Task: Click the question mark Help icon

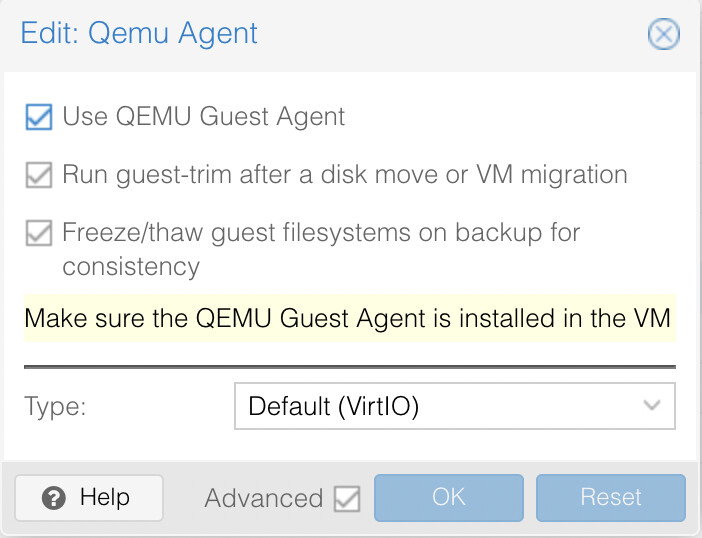Action: pyautogui.click(x=54, y=498)
